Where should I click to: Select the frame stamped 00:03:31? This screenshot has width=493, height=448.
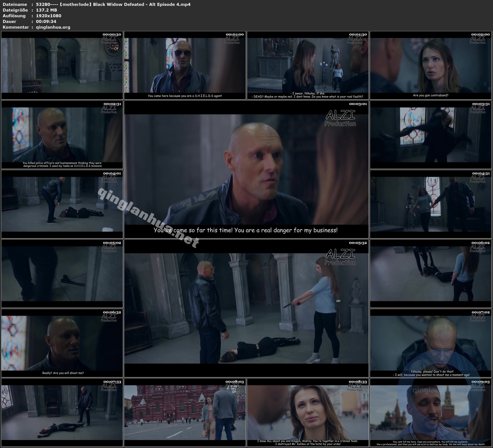pyautogui.click(x=431, y=135)
